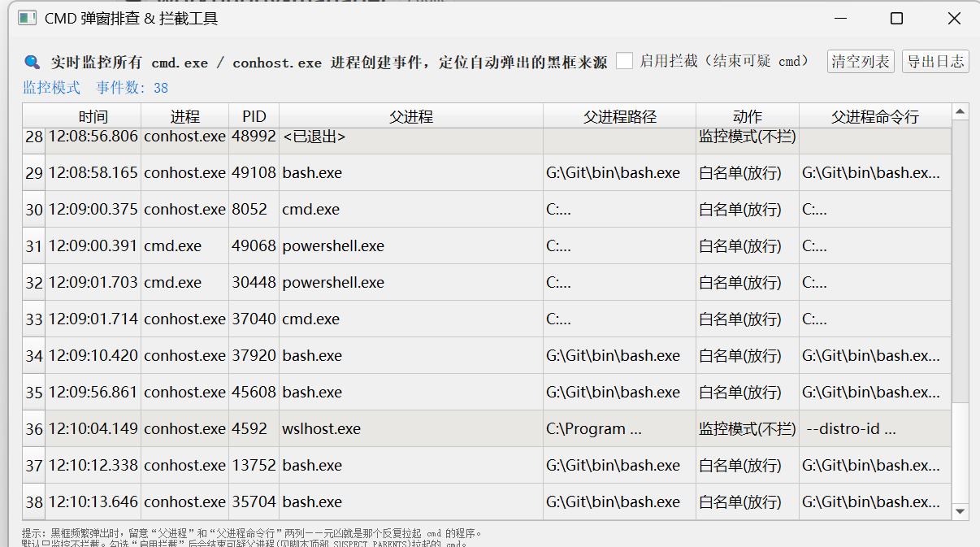
Task: Click PID cell 30448
Action: coord(254,282)
